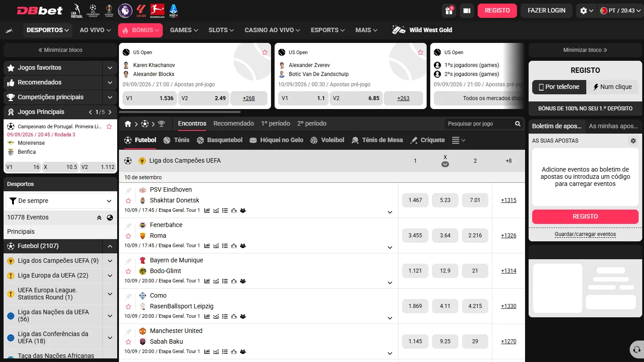
Task: Favorite the Fenerbahce vs Roma star
Action: coord(128,236)
